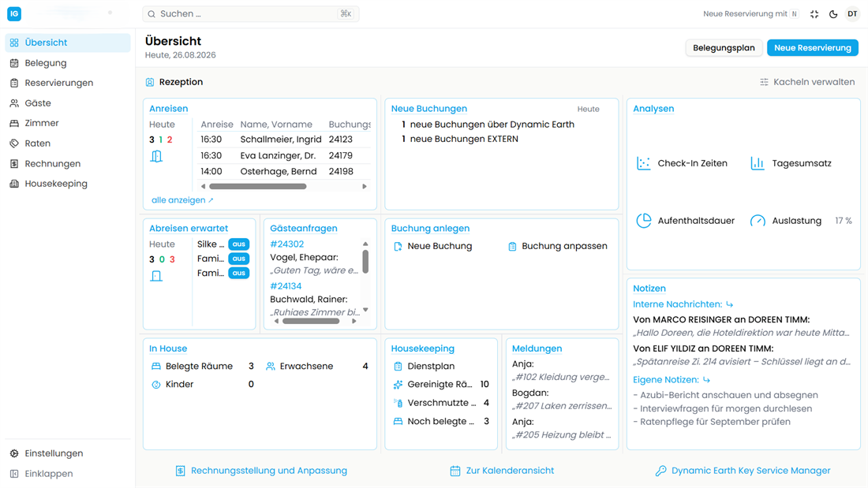
Task: Select the Schallmeier, Ingrid arrival row
Action: coord(285,140)
